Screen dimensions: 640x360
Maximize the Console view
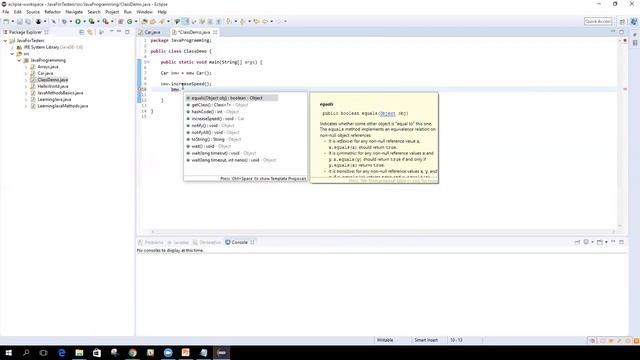coord(621,242)
